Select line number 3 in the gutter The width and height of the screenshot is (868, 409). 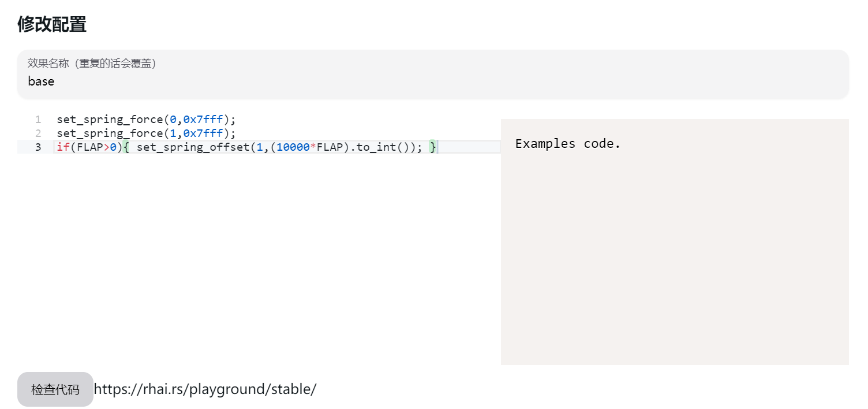pos(38,147)
